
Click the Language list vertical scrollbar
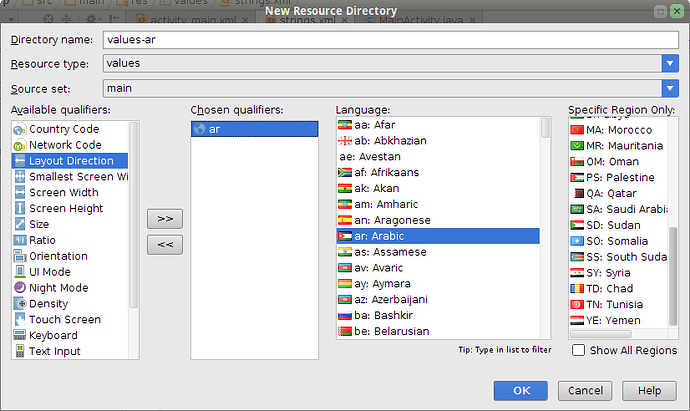click(545, 227)
